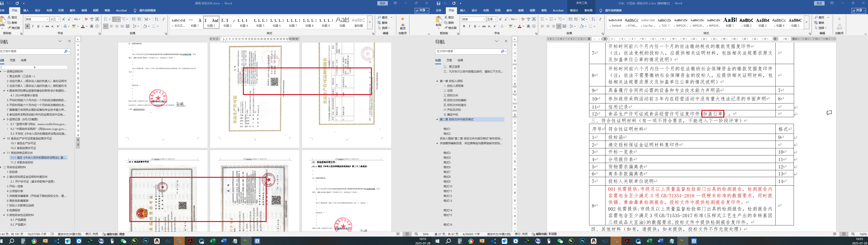The image size is (868, 245).
Task: Toggle paragraph marks display in the 鼎翔-投标文件 window
Action: point(163,19)
